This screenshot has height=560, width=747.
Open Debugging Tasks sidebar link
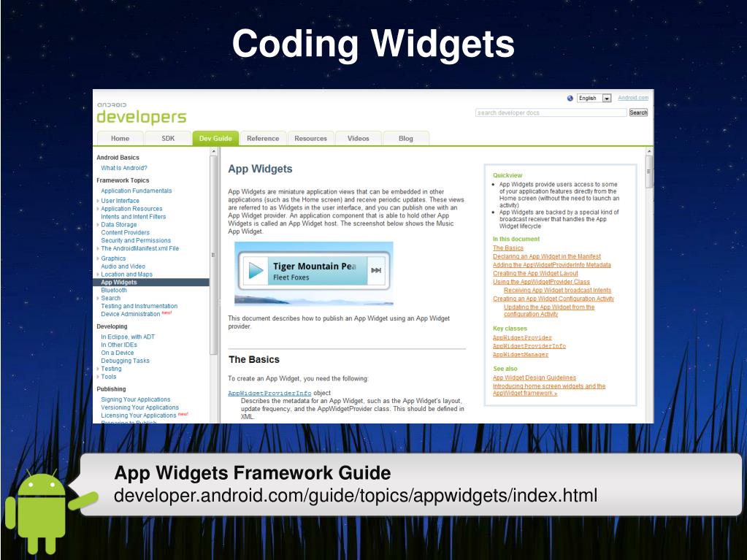[x=126, y=361]
